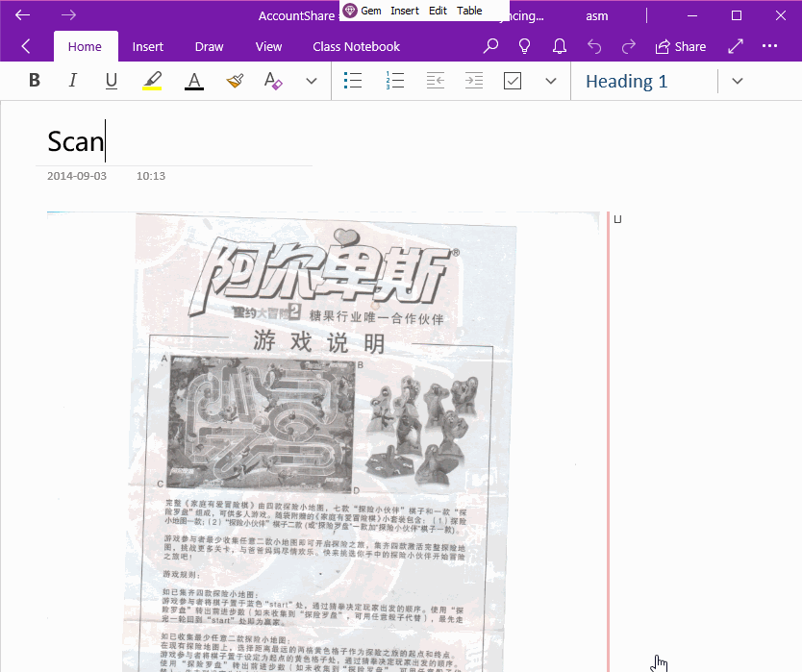Toggle bold formatting
This screenshot has width=802, height=672.
[35, 81]
